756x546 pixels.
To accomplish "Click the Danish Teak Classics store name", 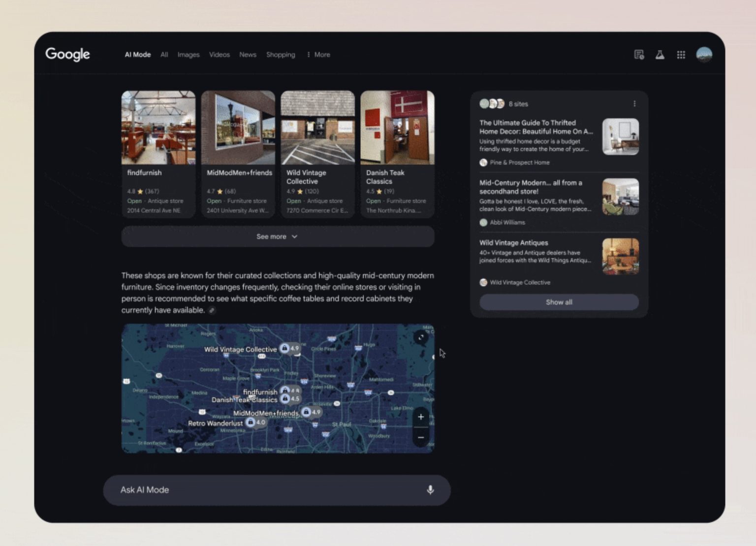I will pyautogui.click(x=385, y=177).
